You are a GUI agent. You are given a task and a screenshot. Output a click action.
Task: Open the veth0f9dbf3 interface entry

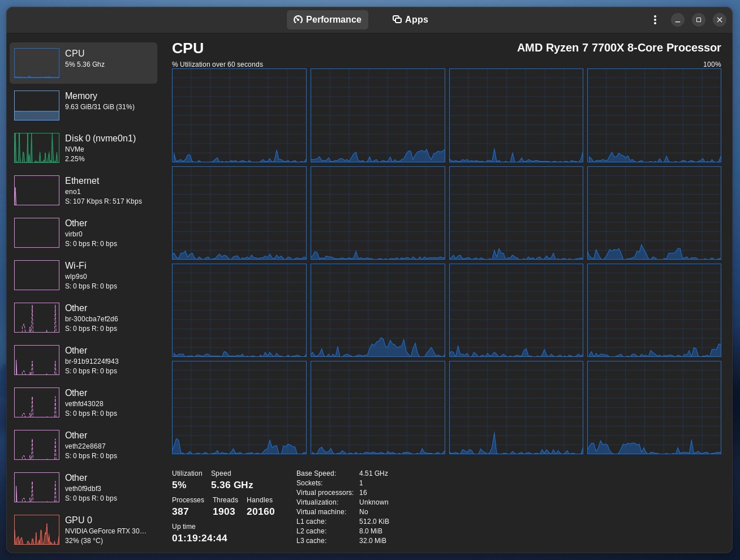coord(83,488)
